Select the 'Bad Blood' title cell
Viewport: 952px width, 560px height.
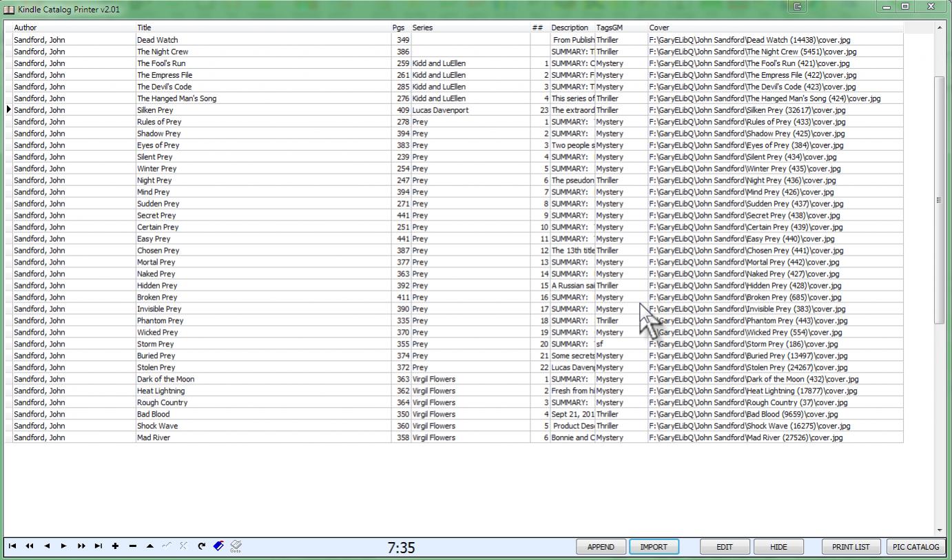point(263,415)
